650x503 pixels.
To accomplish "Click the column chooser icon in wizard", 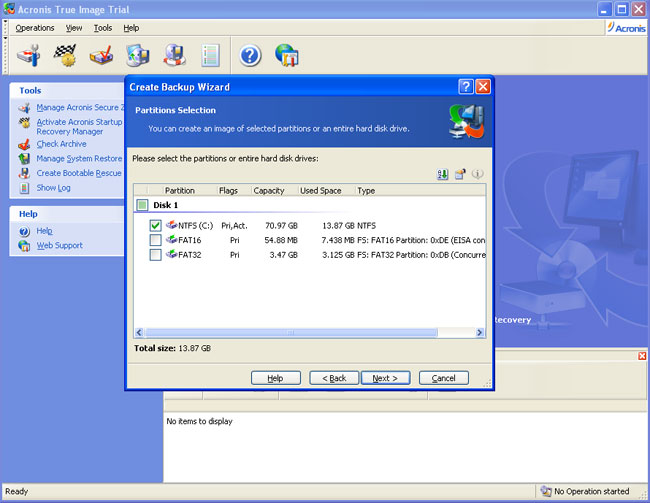I will (460, 174).
